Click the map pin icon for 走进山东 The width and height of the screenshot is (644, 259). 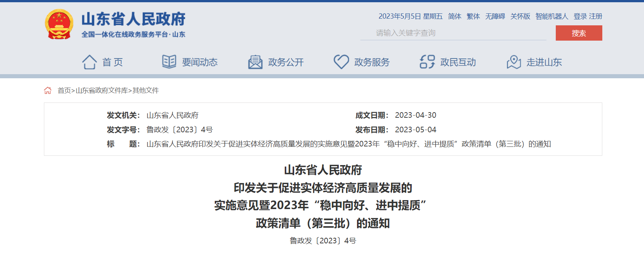click(514, 62)
